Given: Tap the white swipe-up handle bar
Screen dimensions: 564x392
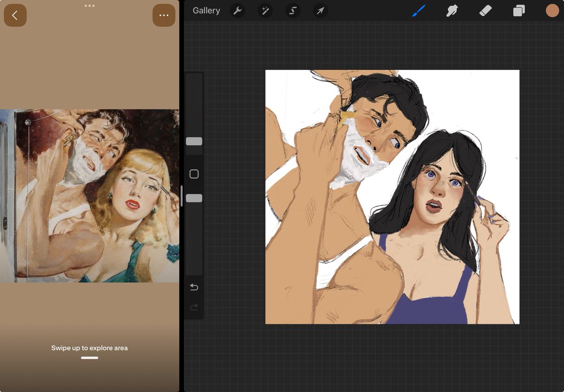Looking at the screenshot, I should [89, 358].
